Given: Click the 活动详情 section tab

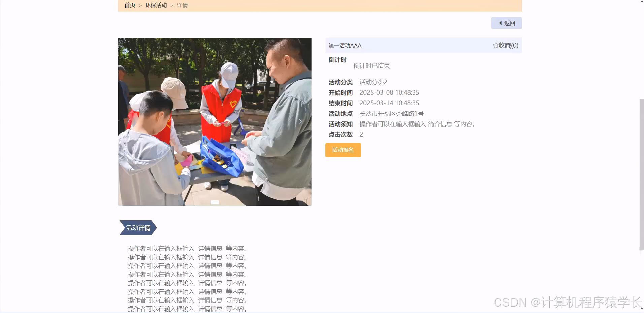Looking at the screenshot, I should click(138, 228).
